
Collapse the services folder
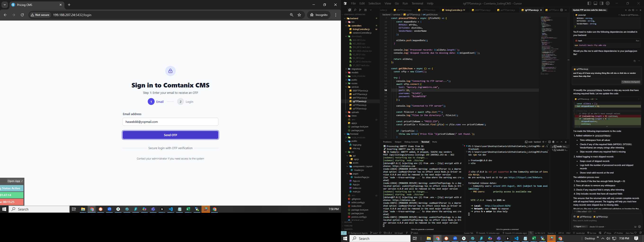coord(361,87)
